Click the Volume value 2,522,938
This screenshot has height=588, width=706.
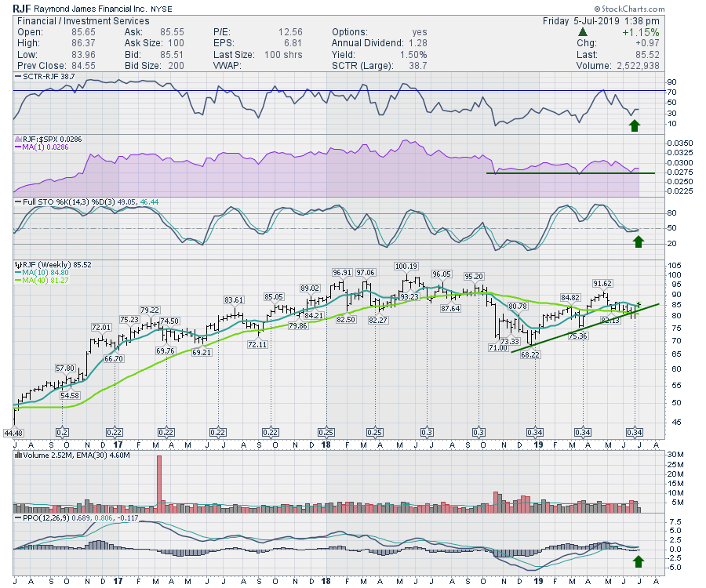pos(637,66)
